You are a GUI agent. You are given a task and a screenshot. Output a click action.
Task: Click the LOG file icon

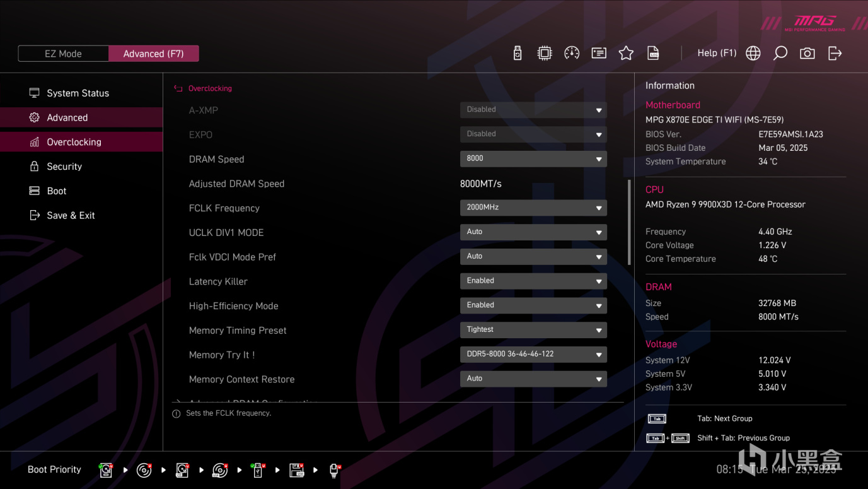[653, 54]
